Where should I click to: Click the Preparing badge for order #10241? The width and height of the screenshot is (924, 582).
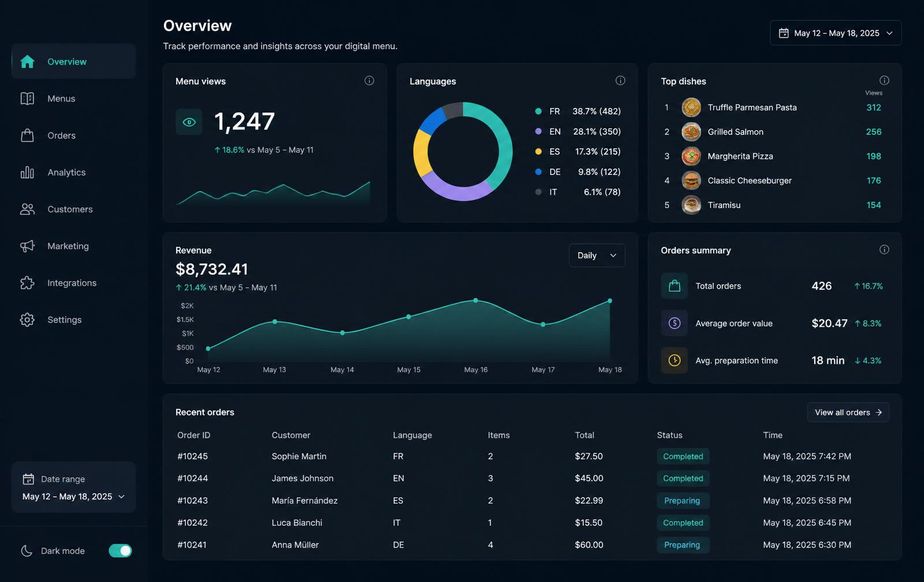(x=683, y=544)
